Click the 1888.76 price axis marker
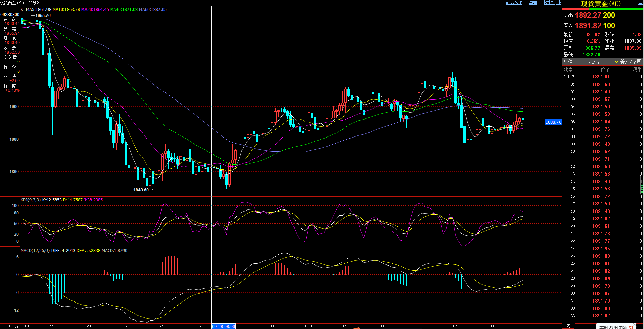The image size is (644, 329). pos(553,122)
